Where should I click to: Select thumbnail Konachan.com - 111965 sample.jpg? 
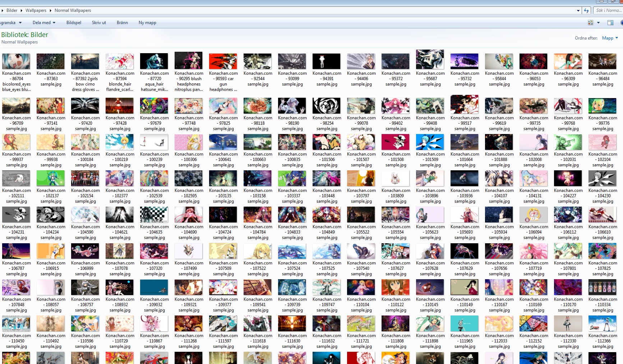[x=465, y=324]
